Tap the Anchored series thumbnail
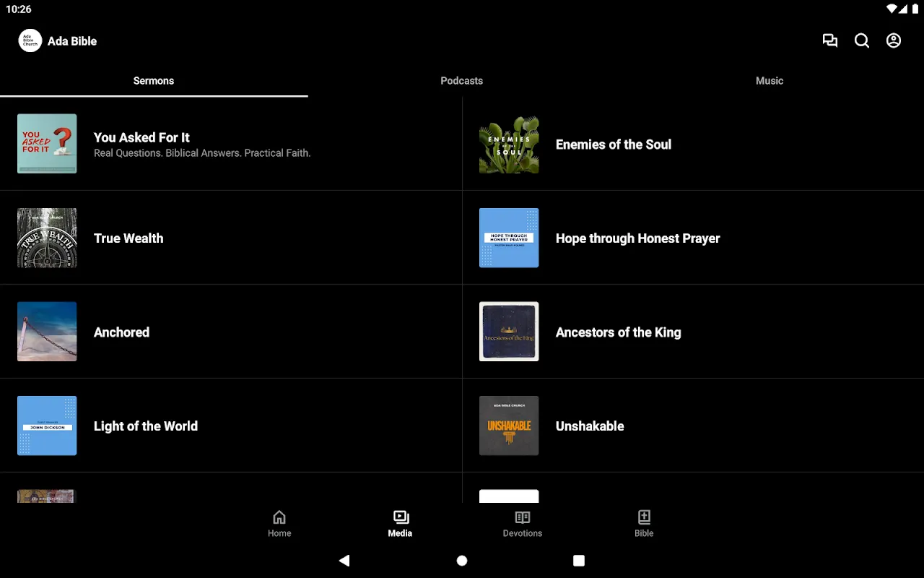The height and width of the screenshot is (578, 924). click(x=47, y=332)
